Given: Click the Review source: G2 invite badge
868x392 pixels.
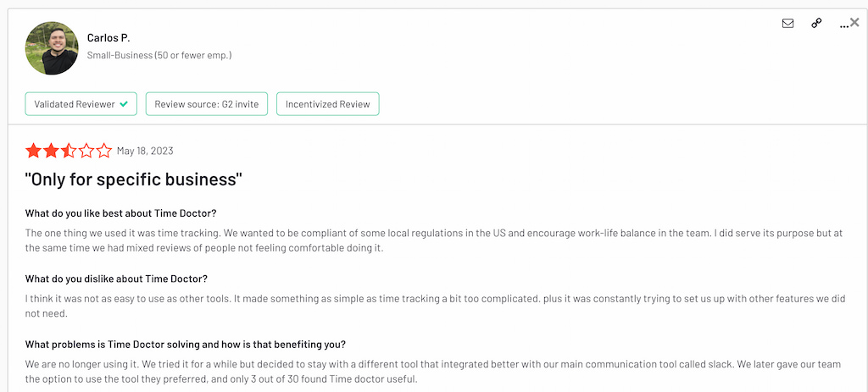Looking at the screenshot, I should 206,104.
